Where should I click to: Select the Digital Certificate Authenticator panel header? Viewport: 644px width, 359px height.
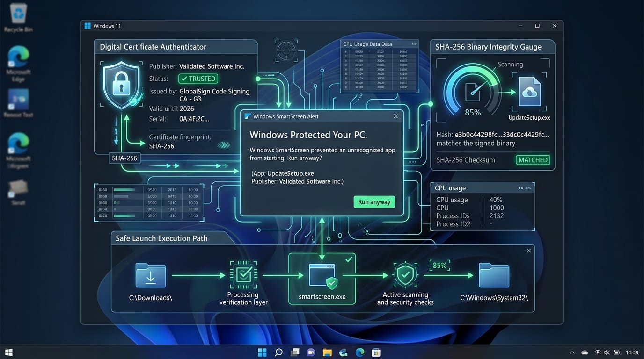176,47
